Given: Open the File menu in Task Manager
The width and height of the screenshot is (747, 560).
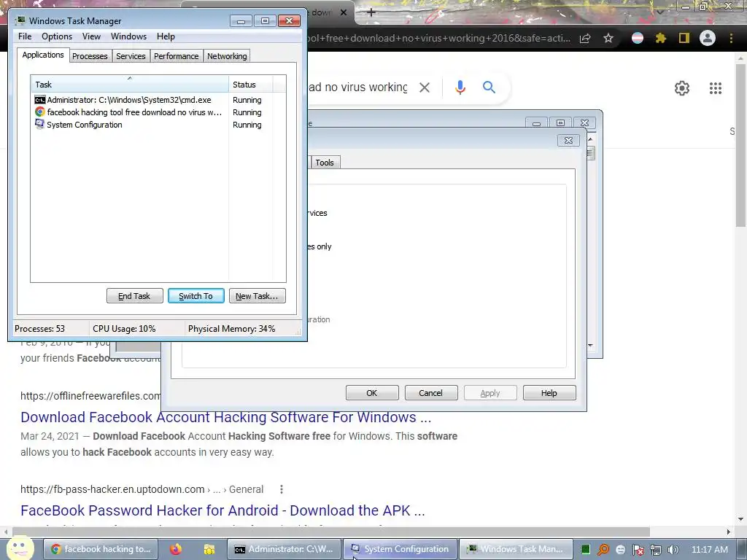Looking at the screenshot, I should click(x=25, y=36).
